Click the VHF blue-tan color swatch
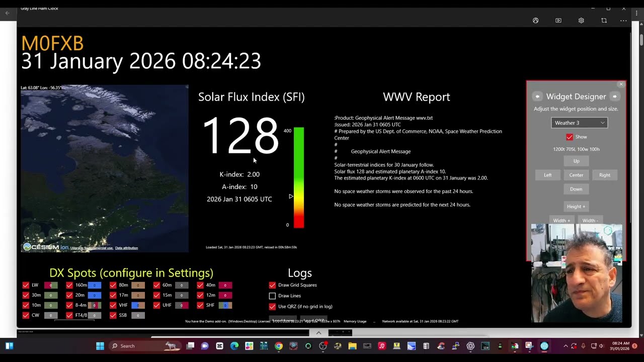Image resolution: width=644 pixels, height=362 pixels. pos(138,305)
